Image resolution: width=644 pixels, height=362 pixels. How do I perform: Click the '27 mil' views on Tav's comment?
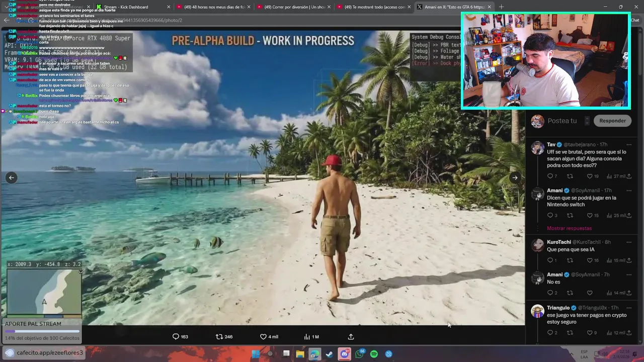tap(616, 176)
